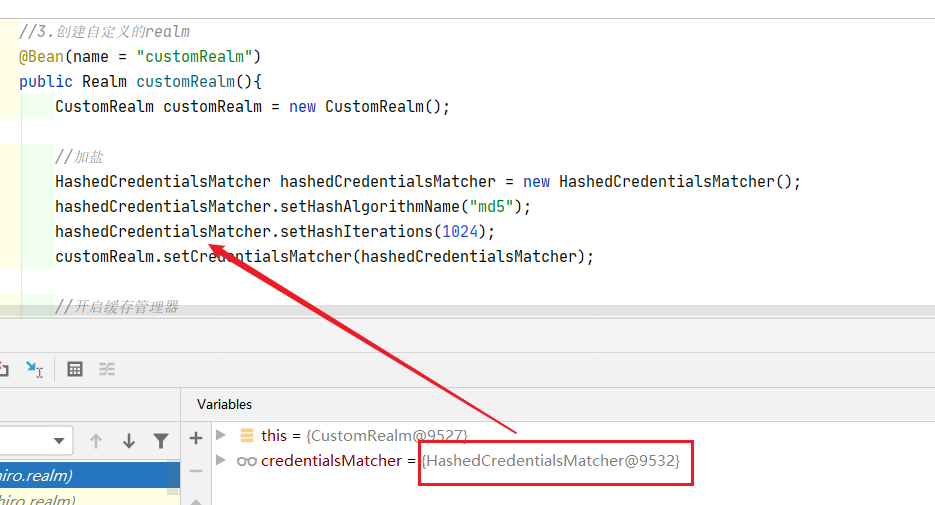Add a new watch with plus icon
The height and width of the screenshot is (505, 935).
(196, 438)
